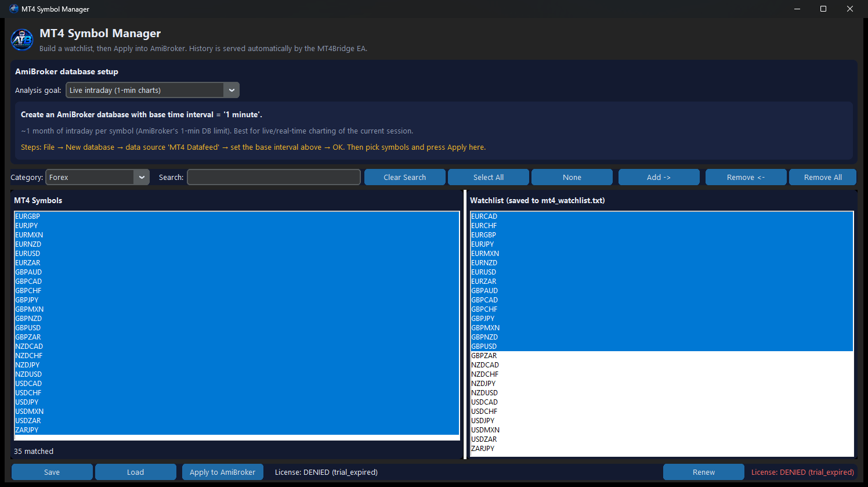Select USDJPY in the Watchlist
Screen dimensions: 868x487
[x=662, y=421]
